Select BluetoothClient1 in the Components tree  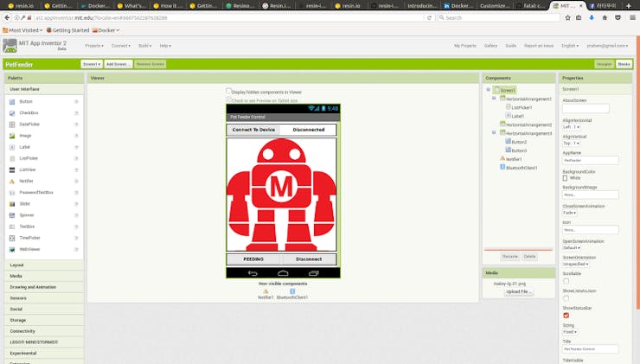point(522,168)
